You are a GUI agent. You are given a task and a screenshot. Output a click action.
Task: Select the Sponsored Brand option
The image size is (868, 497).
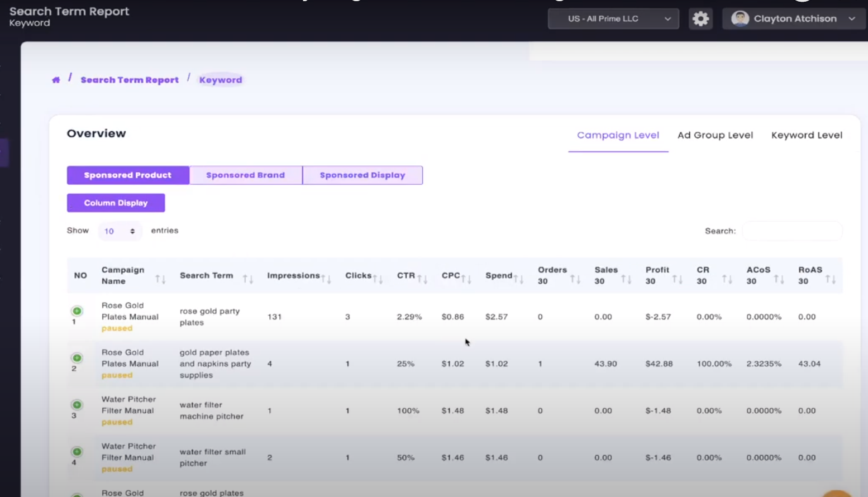coord(246,175)
